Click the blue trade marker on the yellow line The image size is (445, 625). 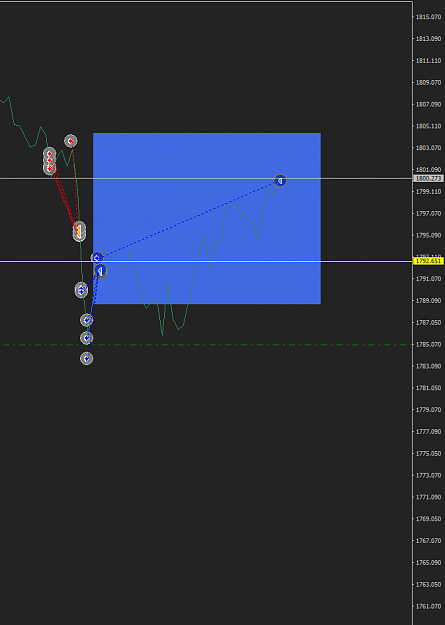[97, 258]
